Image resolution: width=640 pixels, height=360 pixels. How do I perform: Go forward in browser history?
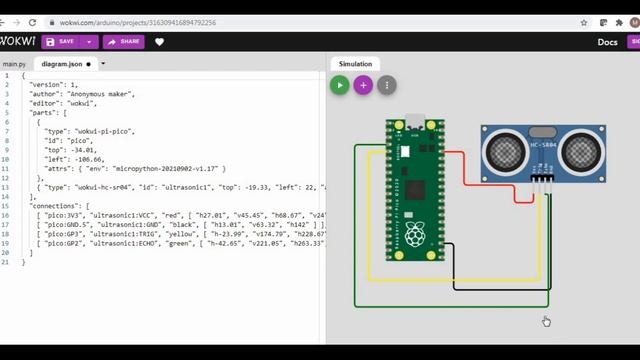pos(16,22)
